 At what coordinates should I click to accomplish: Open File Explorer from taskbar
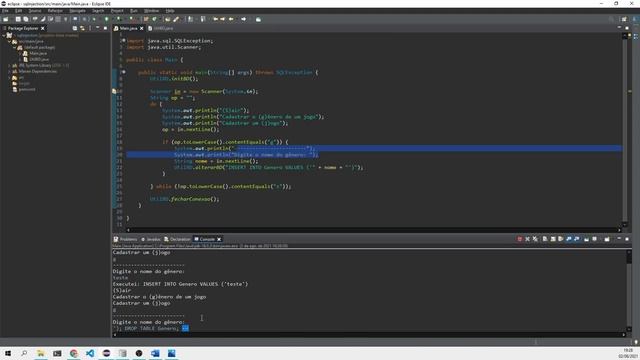41,353
